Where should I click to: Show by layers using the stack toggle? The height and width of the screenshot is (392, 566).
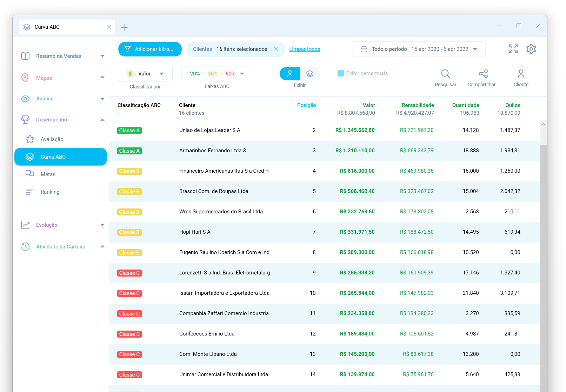[x=310, y=74]
